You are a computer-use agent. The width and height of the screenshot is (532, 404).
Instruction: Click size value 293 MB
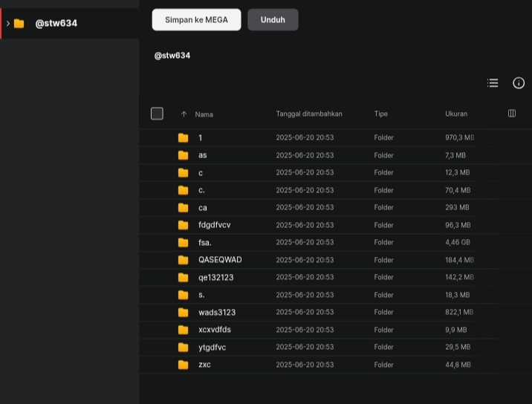click(x=457, y=208)
